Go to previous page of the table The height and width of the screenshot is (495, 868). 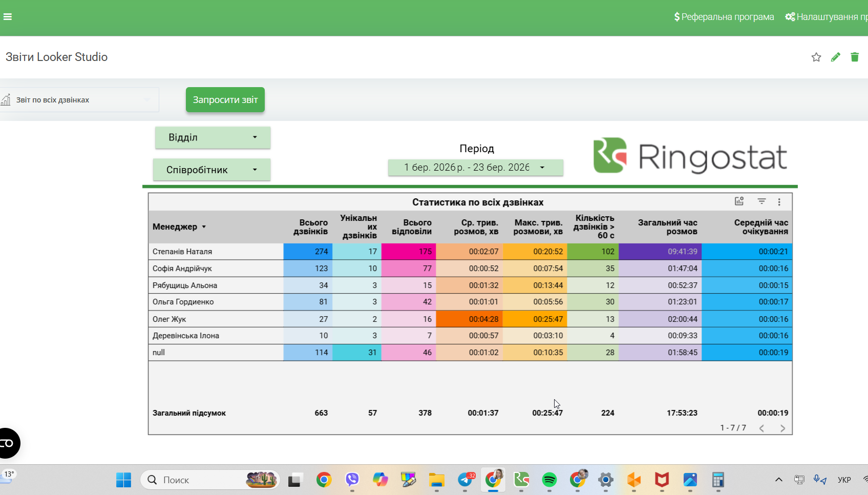(761, 428)
